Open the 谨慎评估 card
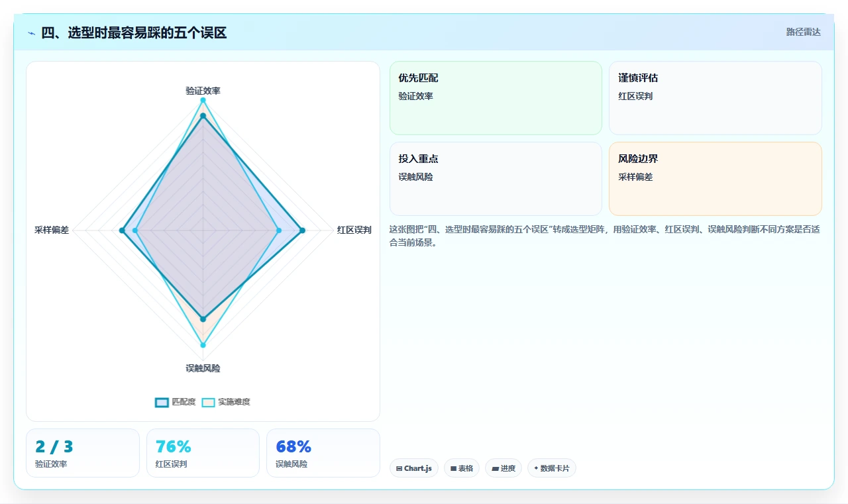This screenshot has height=504, width=848. [715, 98]
